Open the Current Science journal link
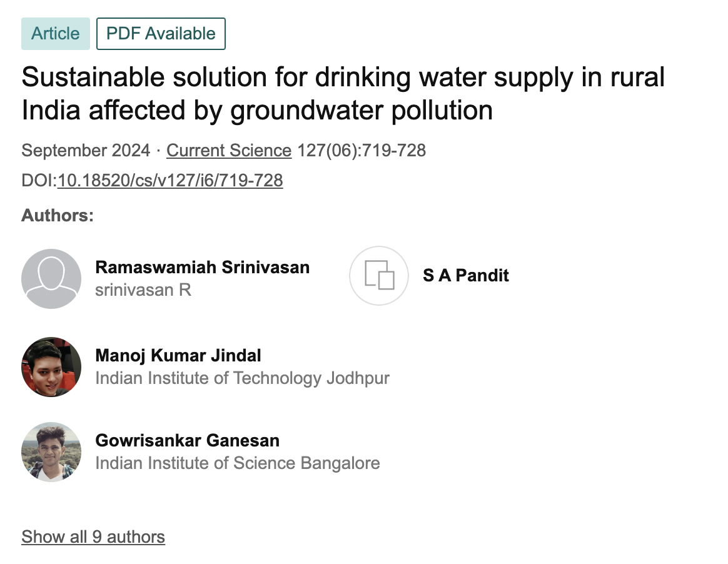This screenshot has height=564, width=728. click(x=228, y=150)
